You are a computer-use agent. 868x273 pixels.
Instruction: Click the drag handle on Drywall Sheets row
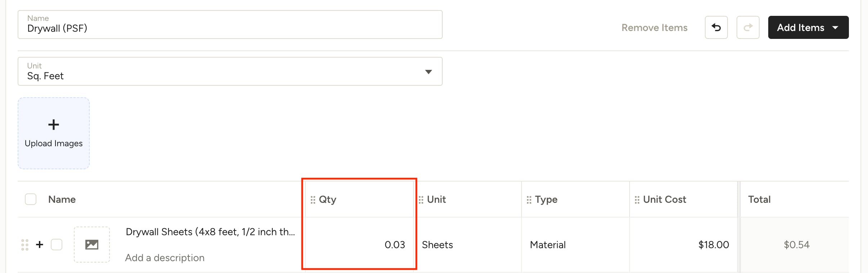[x=24, y=245]
